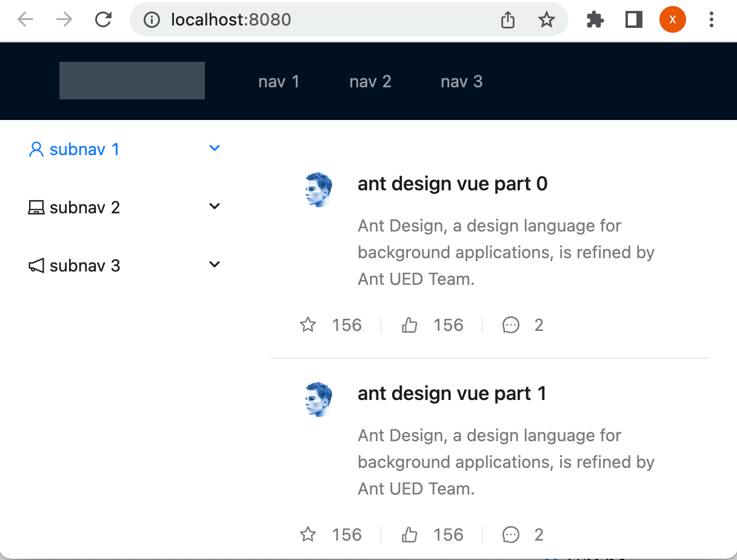
Task: Select nav 3 in top menu
Action: [x=462, y=81]
